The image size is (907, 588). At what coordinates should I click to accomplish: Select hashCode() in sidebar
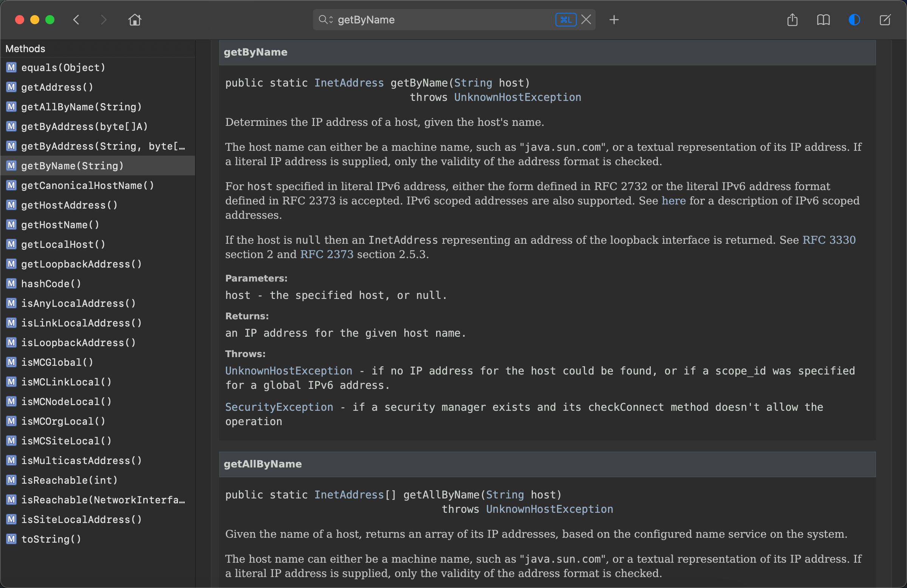[x=98, y=283]
